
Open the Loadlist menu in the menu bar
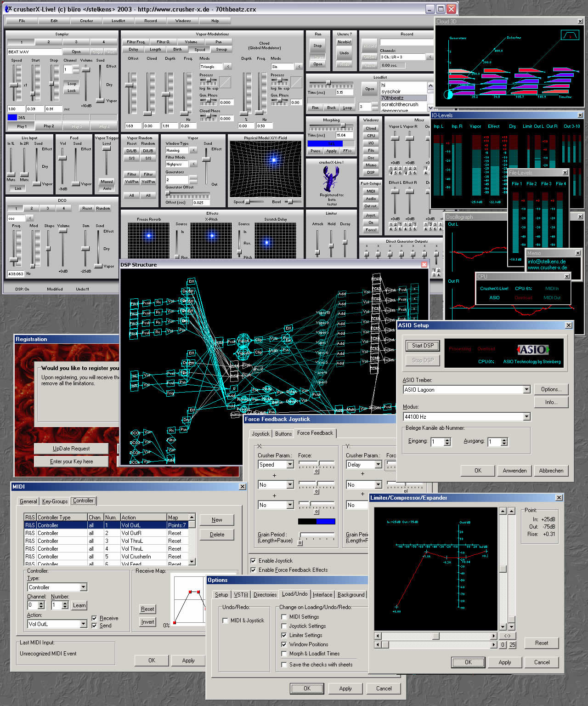(x=119, y=21)
